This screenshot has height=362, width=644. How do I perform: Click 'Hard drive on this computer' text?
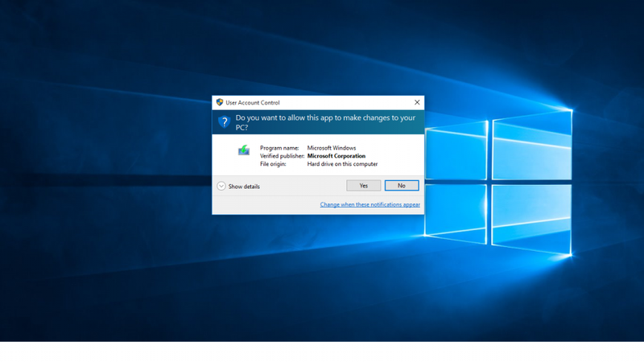[342, 164]
